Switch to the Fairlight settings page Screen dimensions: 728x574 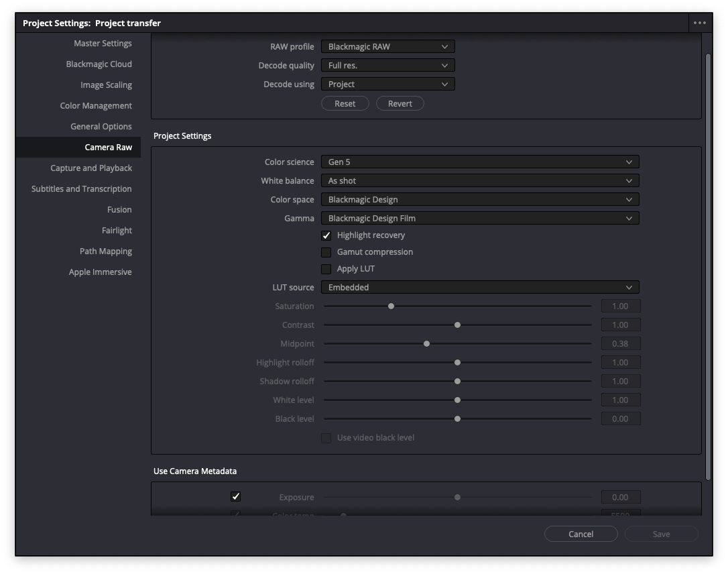(117, 230)
